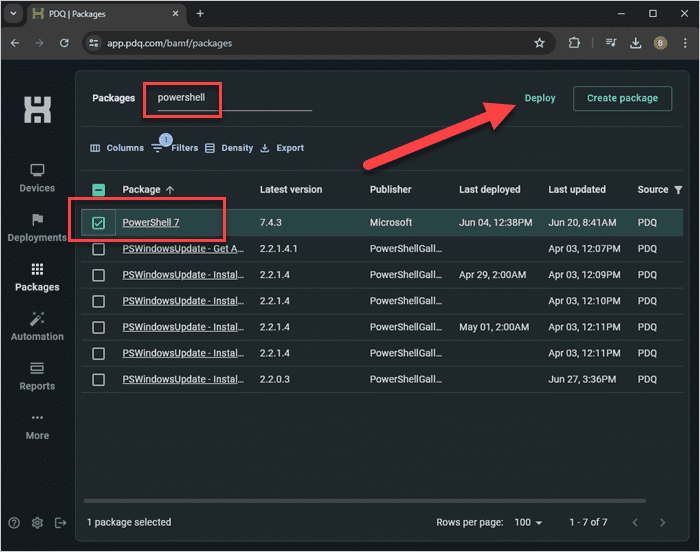
Task: Open browser downloads
Action: point(635,43)
